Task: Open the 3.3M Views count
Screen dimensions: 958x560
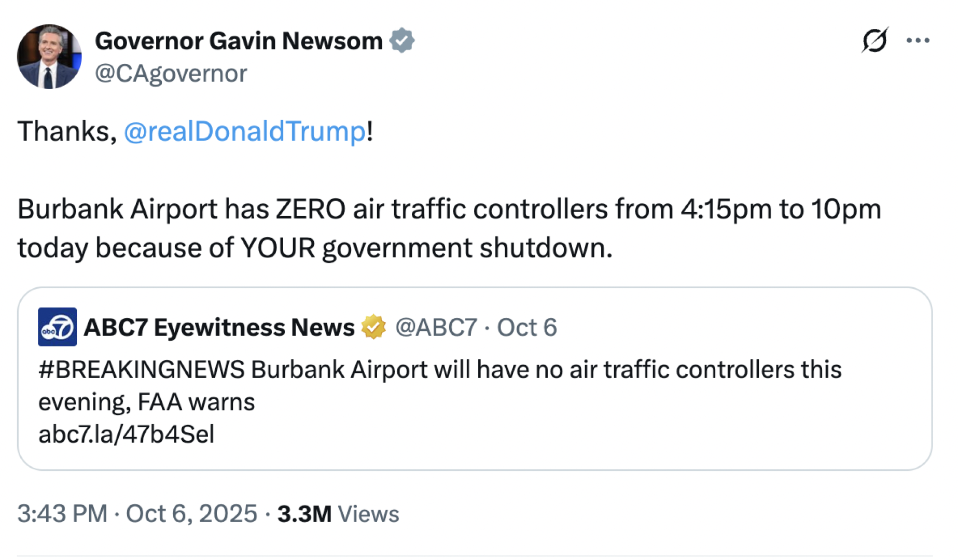Action: [338, 514]
